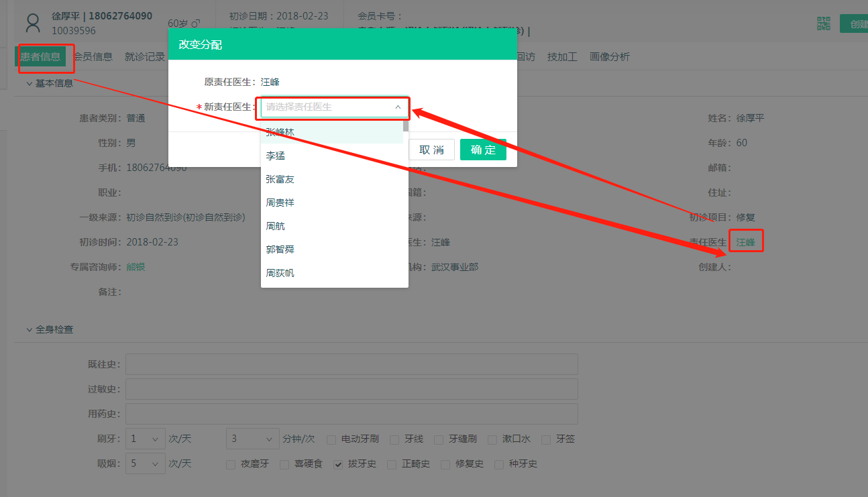Click the 责任医生 link 汪峰
Viewport: 868px width, 497px height.
click(x=745, y=242)
